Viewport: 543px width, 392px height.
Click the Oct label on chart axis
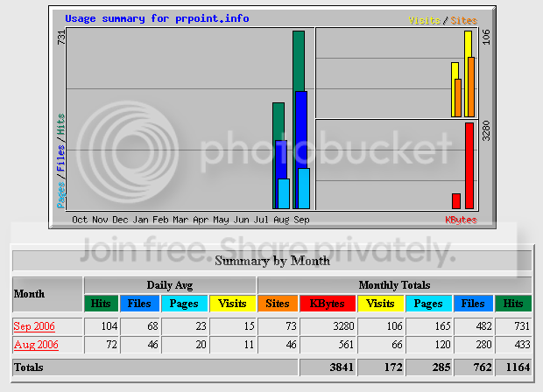click(x=80, y=220)
